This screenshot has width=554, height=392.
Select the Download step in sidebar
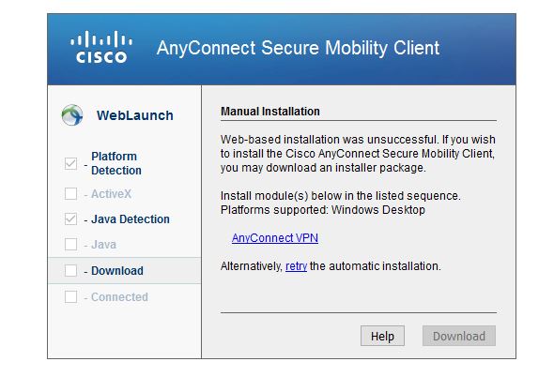(x=124, y=271)
